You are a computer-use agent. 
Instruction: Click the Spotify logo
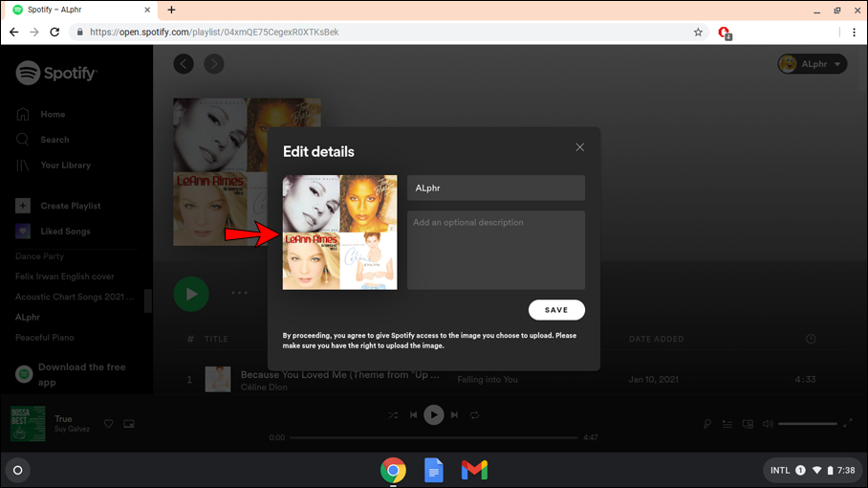point(56,73)
